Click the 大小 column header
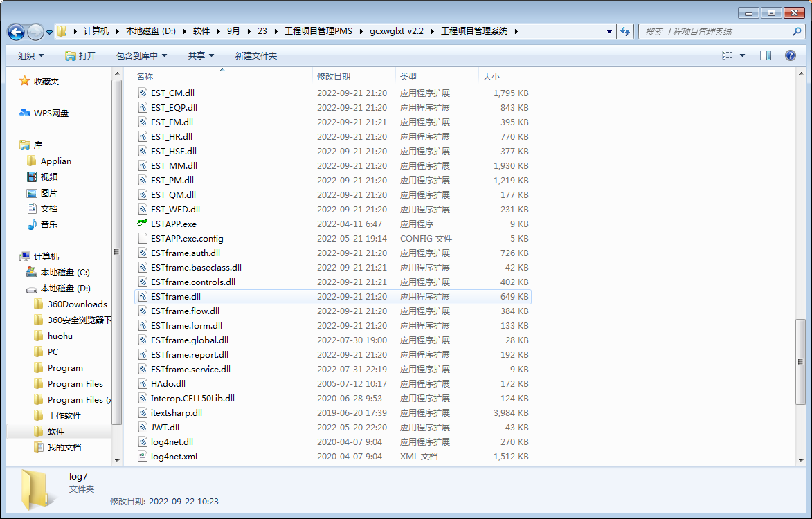The width and height of the screenshot is (812, 519). coord(505,77)
